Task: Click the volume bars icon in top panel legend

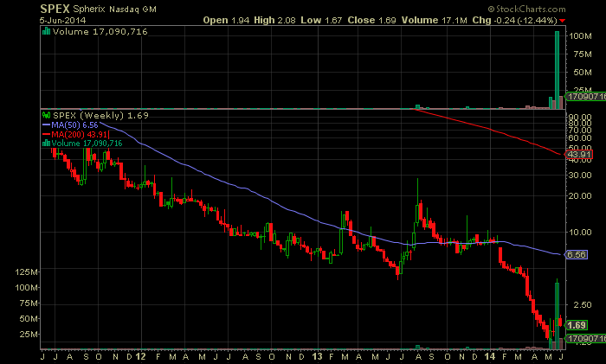Action: [x=47, y=32]
